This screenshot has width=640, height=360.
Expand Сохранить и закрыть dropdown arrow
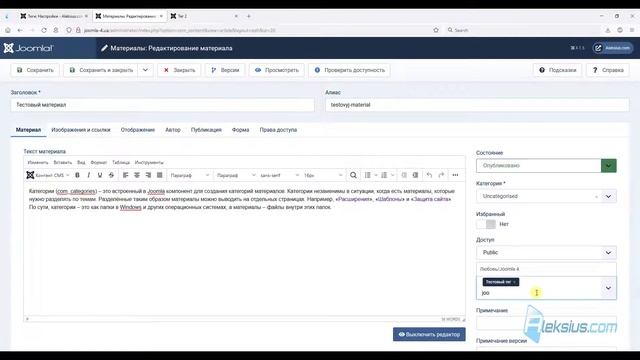click(145, 70)
